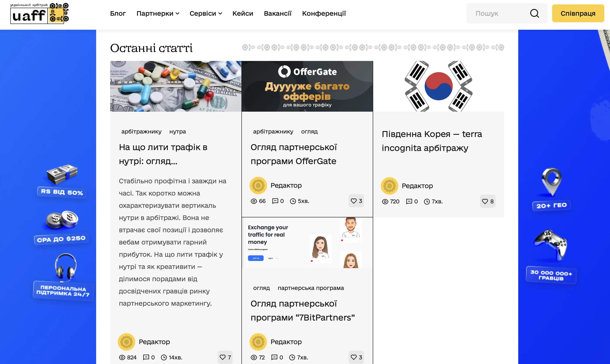Like the 7BitPartners review heart

[x=356, y=357]
